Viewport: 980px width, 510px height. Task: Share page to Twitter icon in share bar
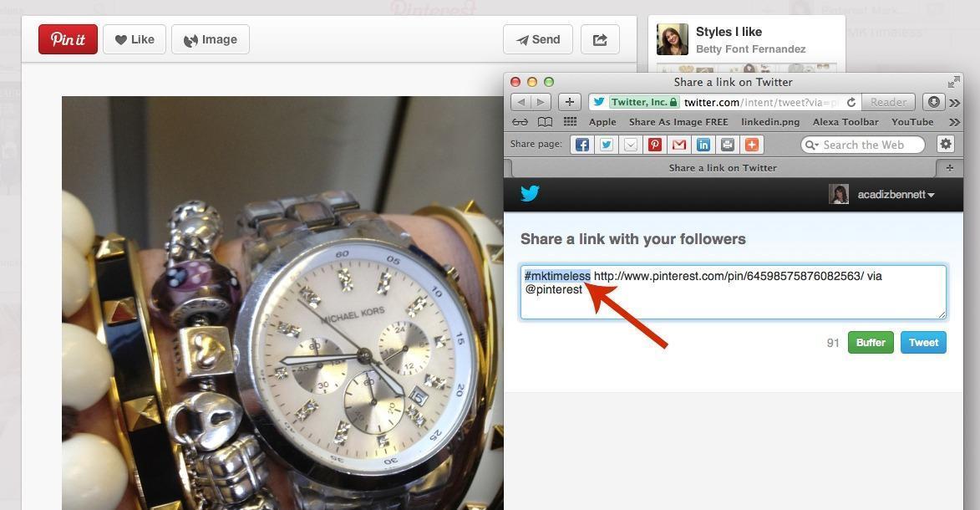point(607,145)
